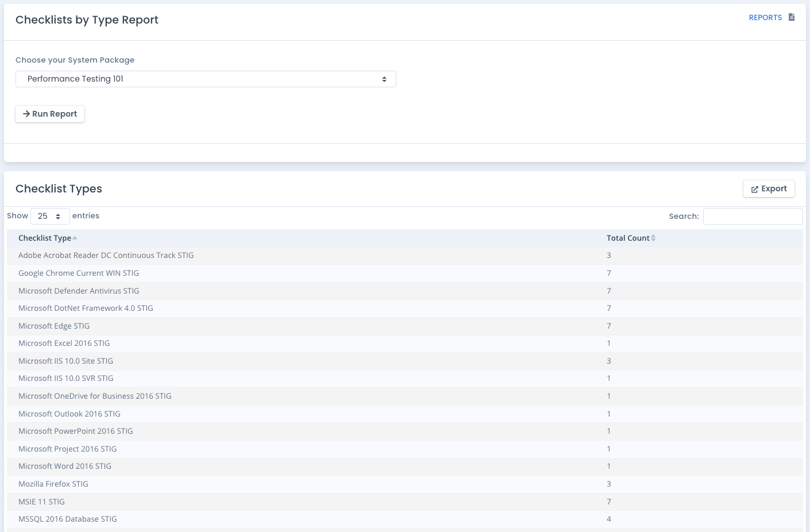
Task: Select Microsoft Excel 2016 STIG row
Action: (405, 344)
